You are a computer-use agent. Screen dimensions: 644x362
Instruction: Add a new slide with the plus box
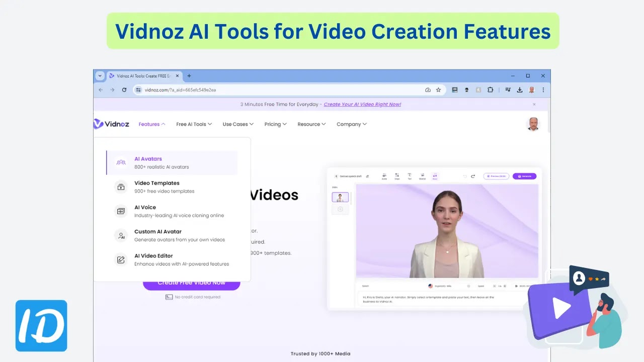340,209
